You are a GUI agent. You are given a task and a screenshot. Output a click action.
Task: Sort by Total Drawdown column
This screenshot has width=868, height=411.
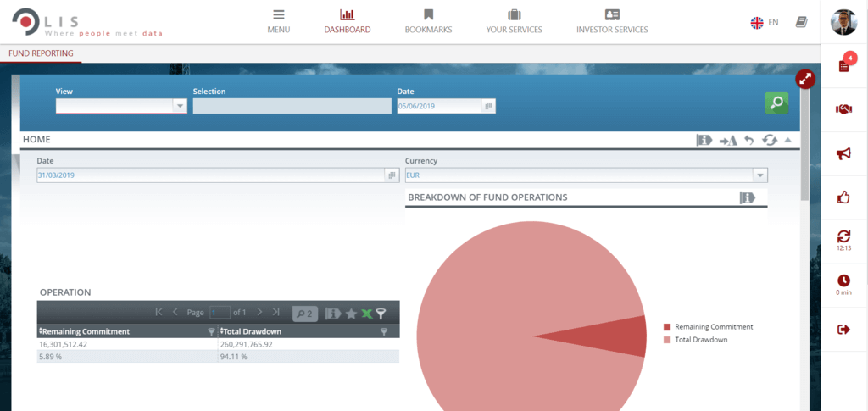[x=251, y=331]
